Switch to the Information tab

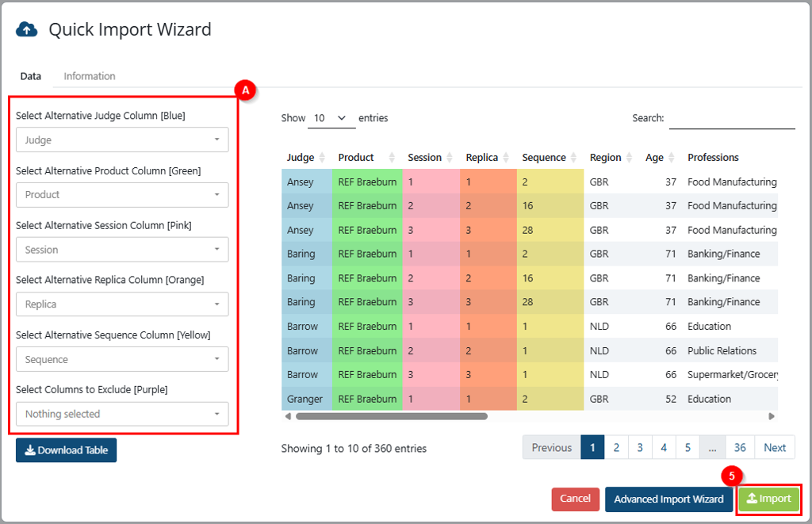coord(90,76)
